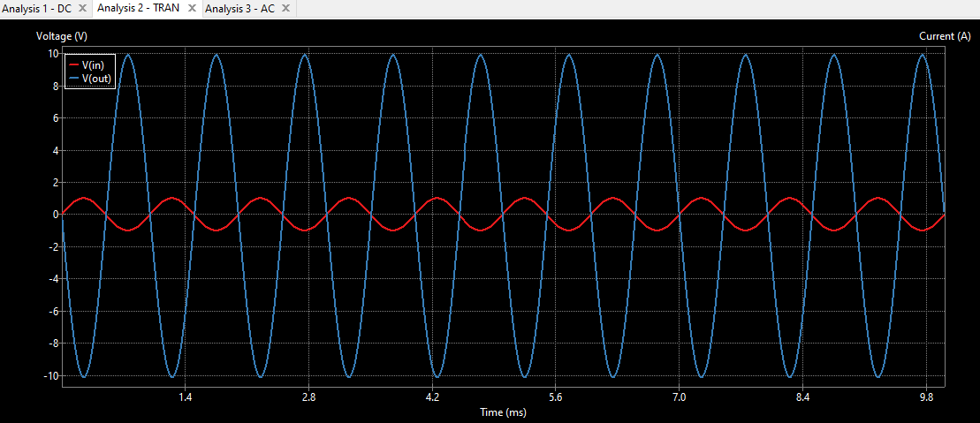980x423 pixels.
Task: Click the Time (ms) axis title
Action: 504,412
